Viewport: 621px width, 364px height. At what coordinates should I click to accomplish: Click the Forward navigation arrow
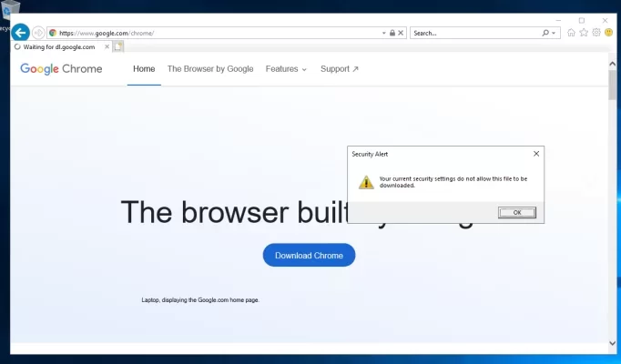(38, 33)
